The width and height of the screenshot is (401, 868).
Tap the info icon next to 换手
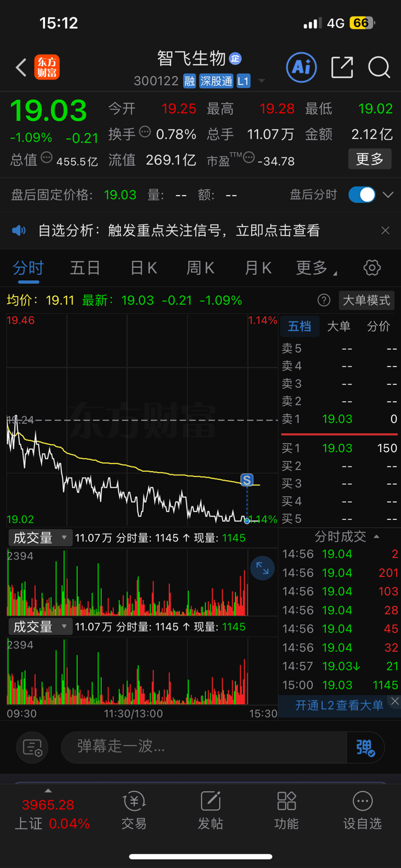point(145,132)
